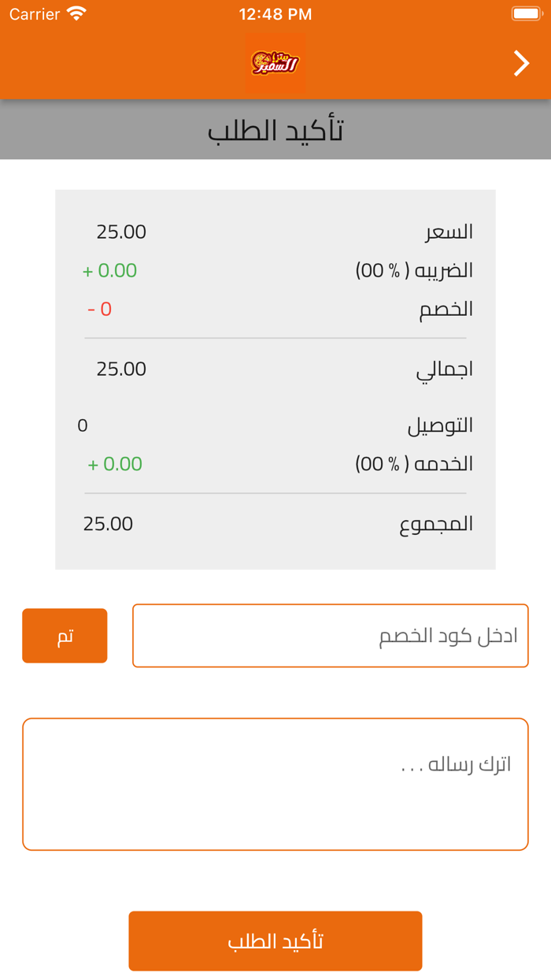Tap the battery indicator in status bar
Screen dimensions: 551x980
[x=527, y=13]
